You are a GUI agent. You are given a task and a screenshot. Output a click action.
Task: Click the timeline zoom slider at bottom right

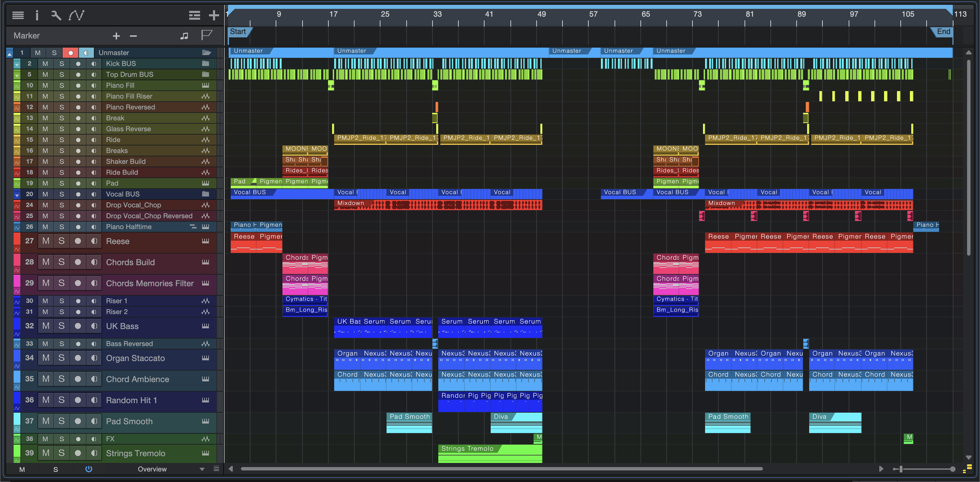click(901, 469)
